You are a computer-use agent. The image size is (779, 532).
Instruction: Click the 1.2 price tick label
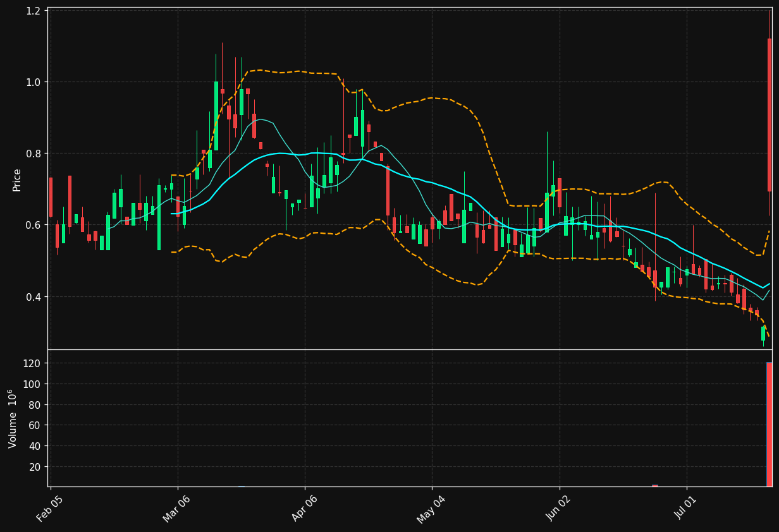[x=34, y=11]
